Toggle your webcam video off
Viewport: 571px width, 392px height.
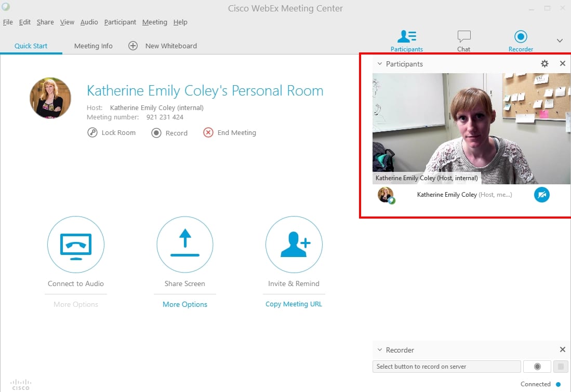pos(542,195)
